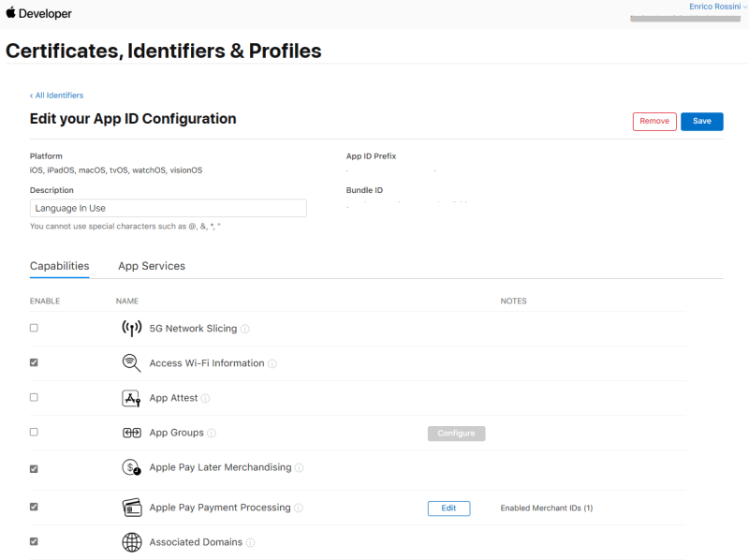Viewport: 749px width, 560px height.
Task: Click the Associated Domains globe icon
Action: 131,542
